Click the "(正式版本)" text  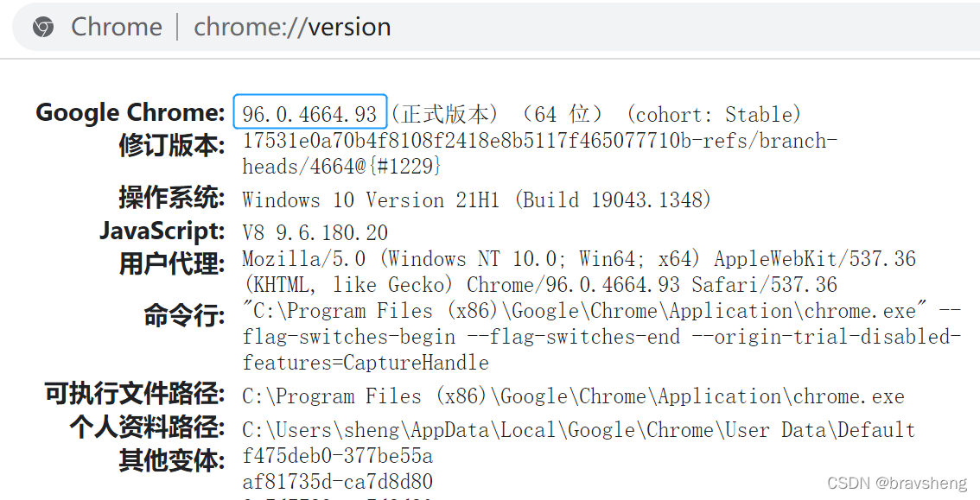click(x=443, y=114)
